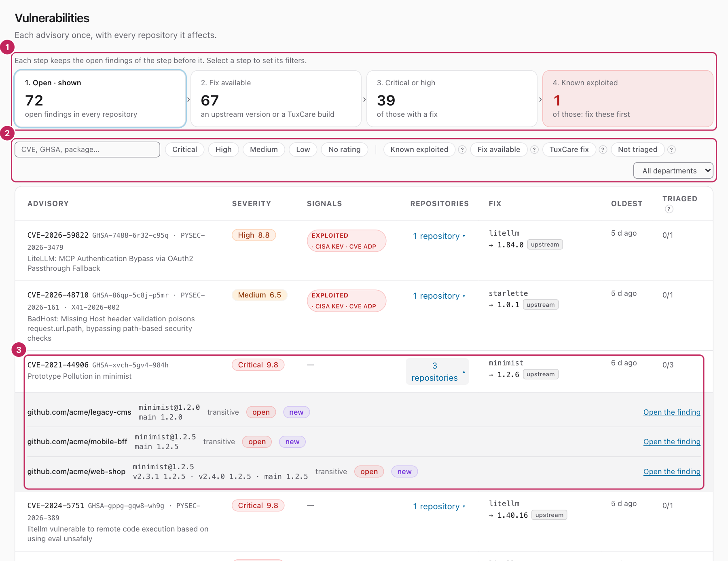Open the help icon under the Triaged column header
The image size is (728, 561).
click(669, 209)
